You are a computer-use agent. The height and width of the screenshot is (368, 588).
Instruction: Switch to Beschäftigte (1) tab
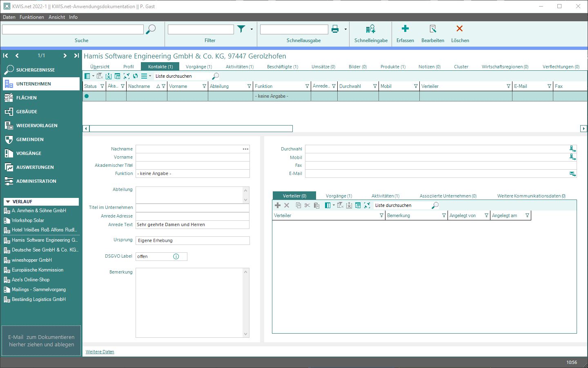tap(283, 67)
